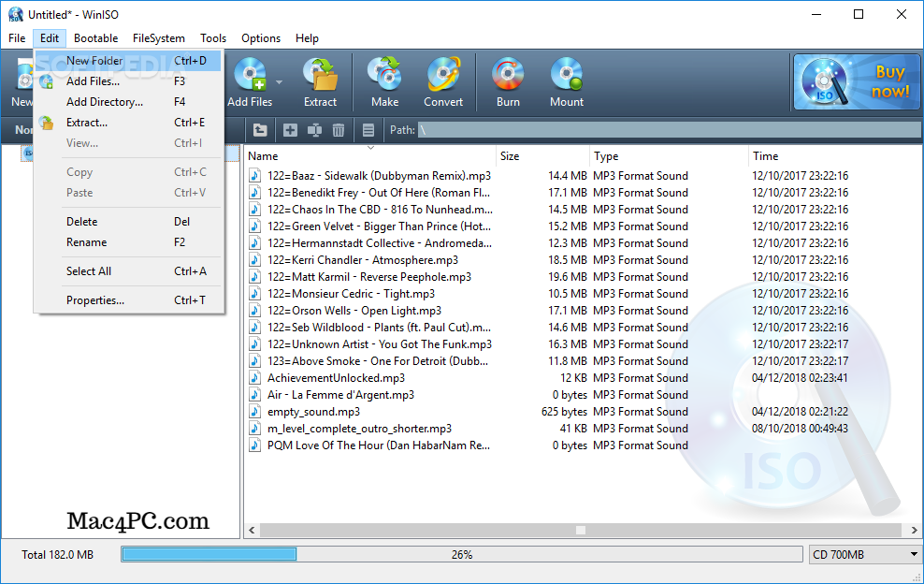Click the rename icon in the path toolbar
This screenshot has height=584, width=924.
[x=314, y=130]
